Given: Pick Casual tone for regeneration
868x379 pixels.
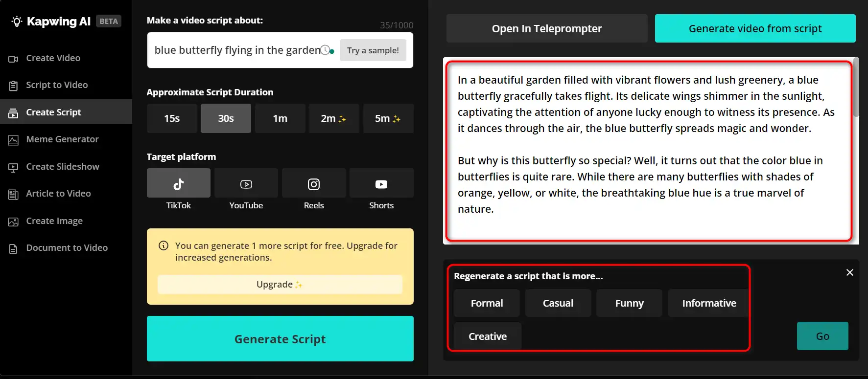Looking at the screenshot, I should tap(558, 303).
